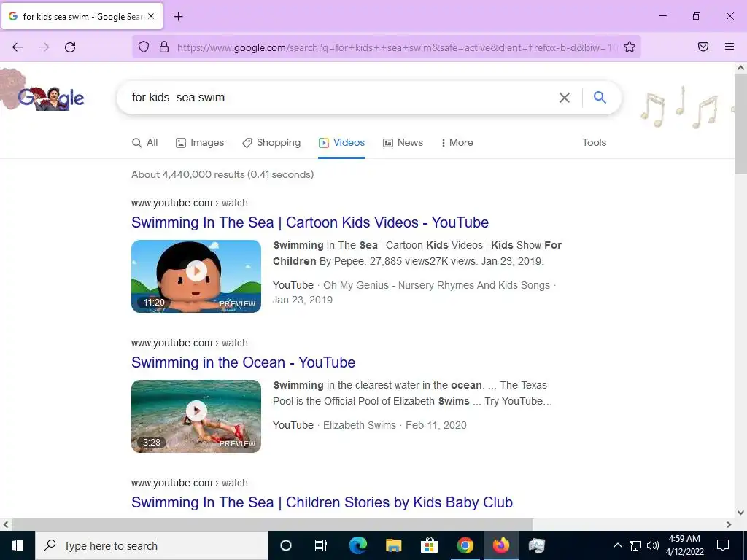This screenshot has height=560, width=747.
Task: Save page to Pocket
Action: 703,47
